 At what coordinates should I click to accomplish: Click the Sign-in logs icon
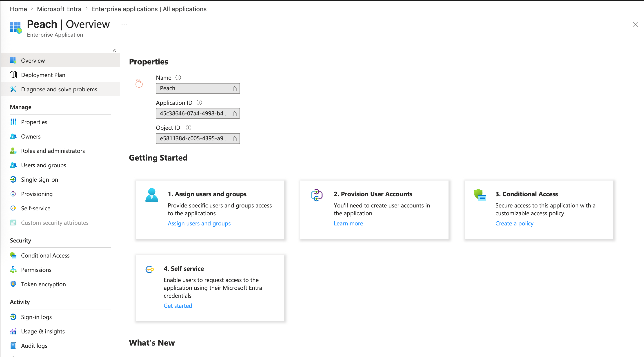[13, 317]
